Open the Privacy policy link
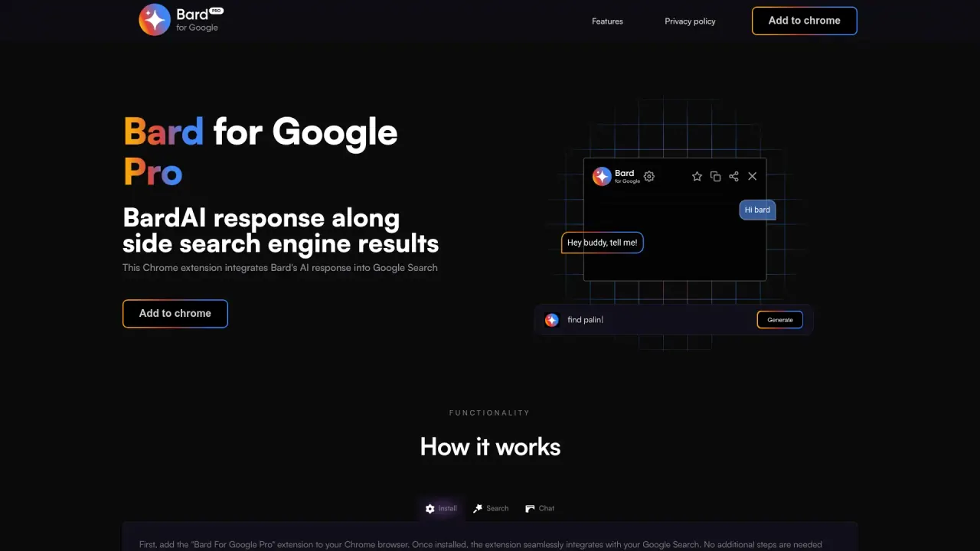980x551 pixels. click(690, 21)
